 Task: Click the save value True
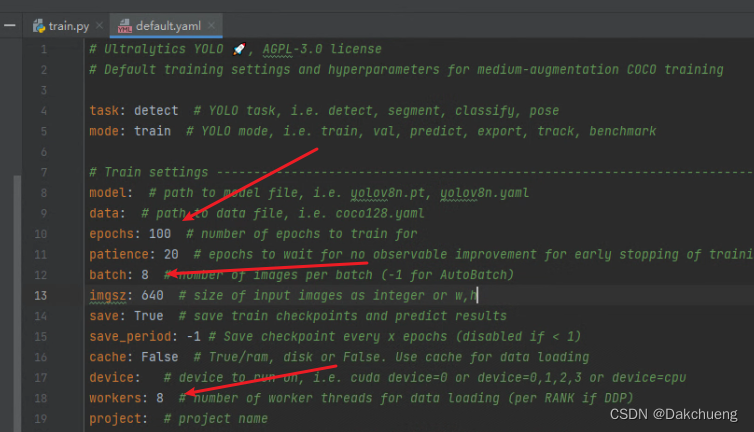[x=149, y=316]
